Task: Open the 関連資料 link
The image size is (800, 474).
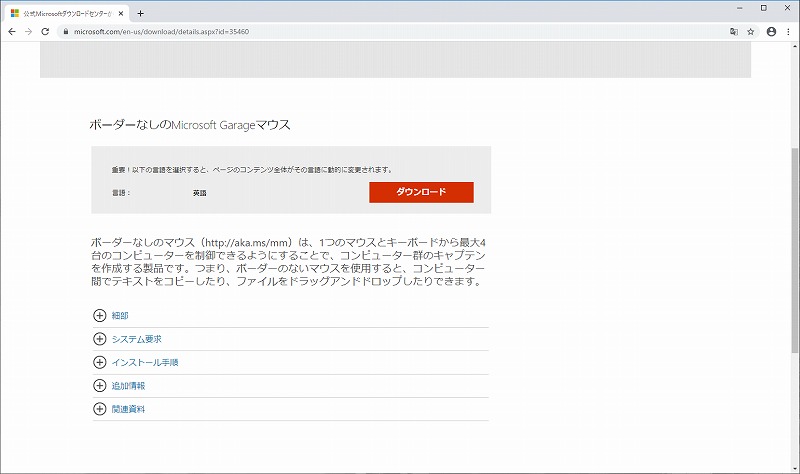Action: coord(128,409)
